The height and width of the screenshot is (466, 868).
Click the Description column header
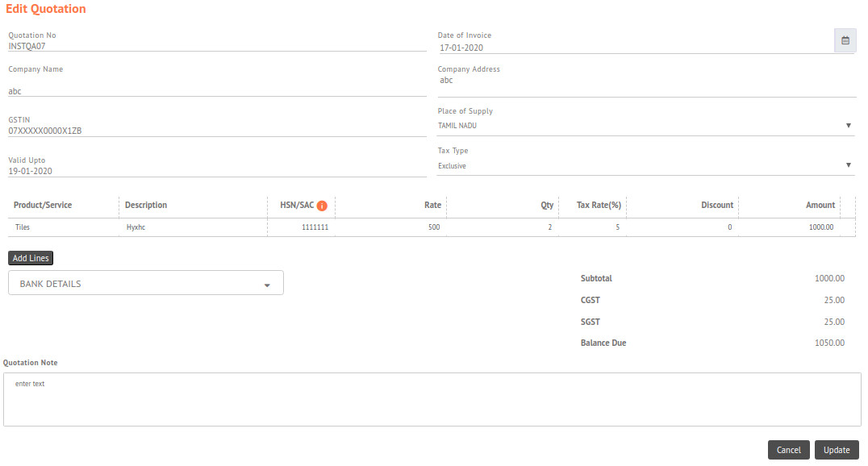tap(145, 206)
